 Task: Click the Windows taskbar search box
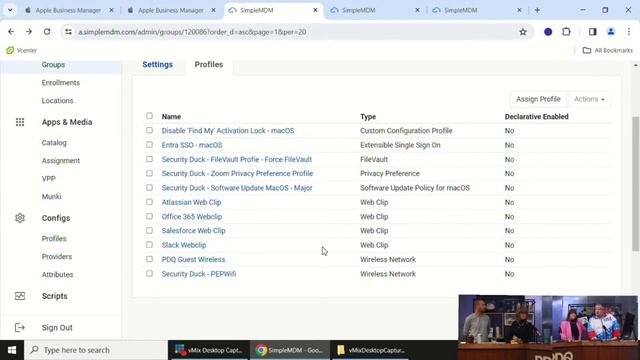(x=96, y=350)
